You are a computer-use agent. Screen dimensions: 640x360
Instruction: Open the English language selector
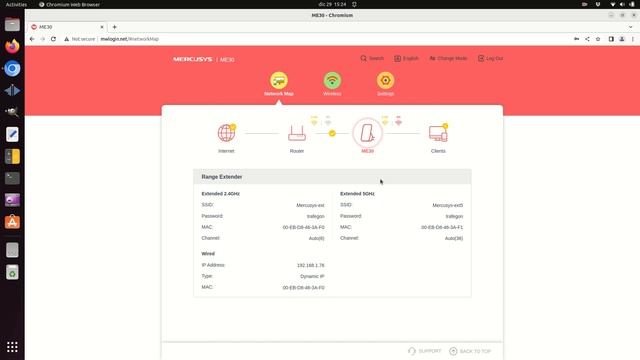tap(406, 58)
